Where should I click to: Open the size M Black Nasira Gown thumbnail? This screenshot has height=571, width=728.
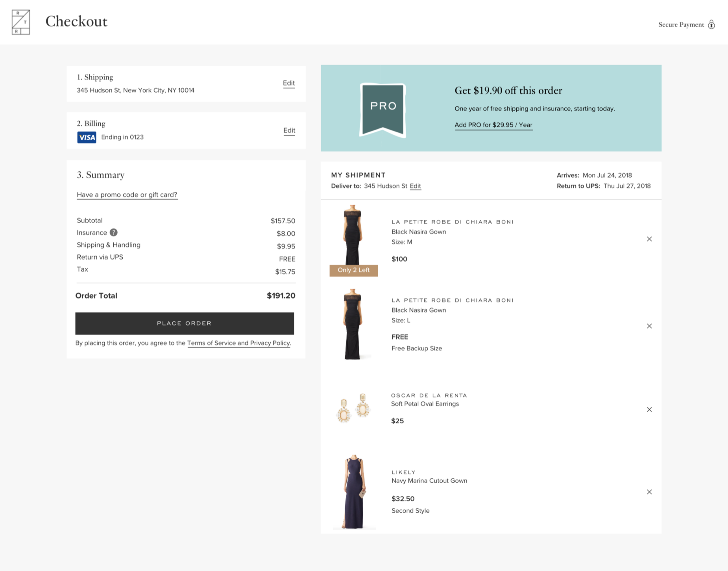pyautogui.click(x=353, y=235)
